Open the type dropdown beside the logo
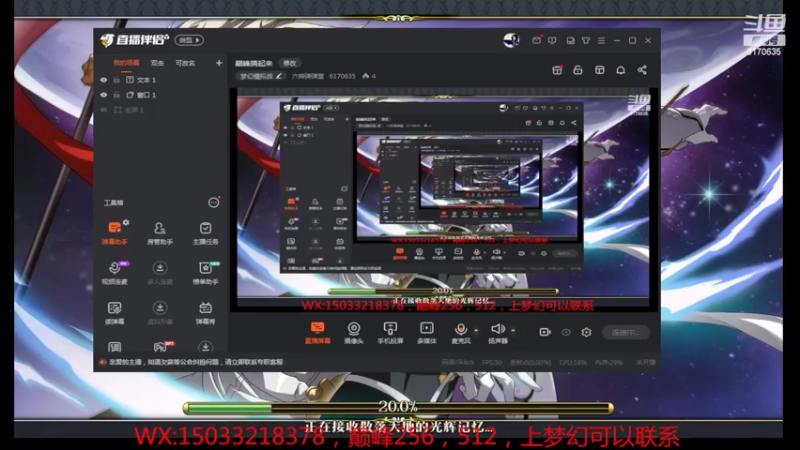 pyautogui.click(x=189, y=40)
